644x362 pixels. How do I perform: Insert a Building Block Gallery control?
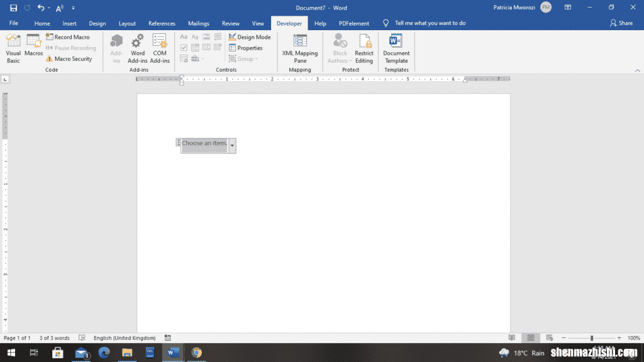pyautogui.click(x=218, y=37)
